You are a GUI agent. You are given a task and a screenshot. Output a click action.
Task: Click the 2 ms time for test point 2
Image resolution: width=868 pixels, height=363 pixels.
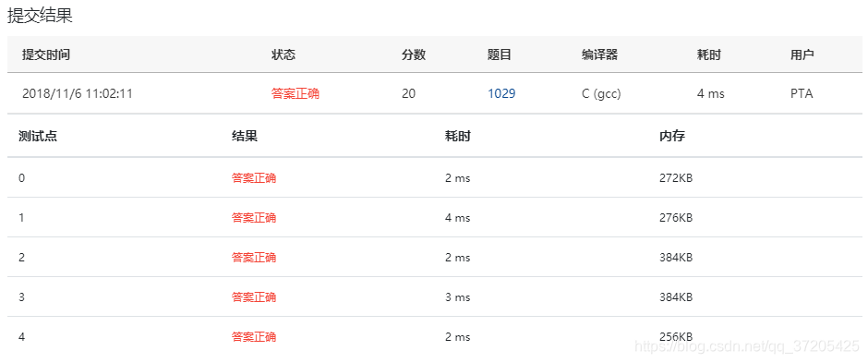point(458,258)
